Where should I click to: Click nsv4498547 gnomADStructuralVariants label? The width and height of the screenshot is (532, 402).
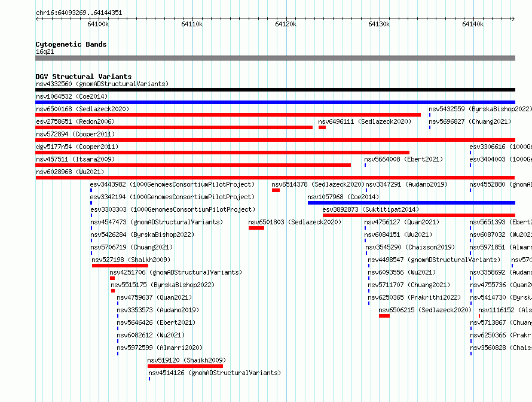coord(434,260)
